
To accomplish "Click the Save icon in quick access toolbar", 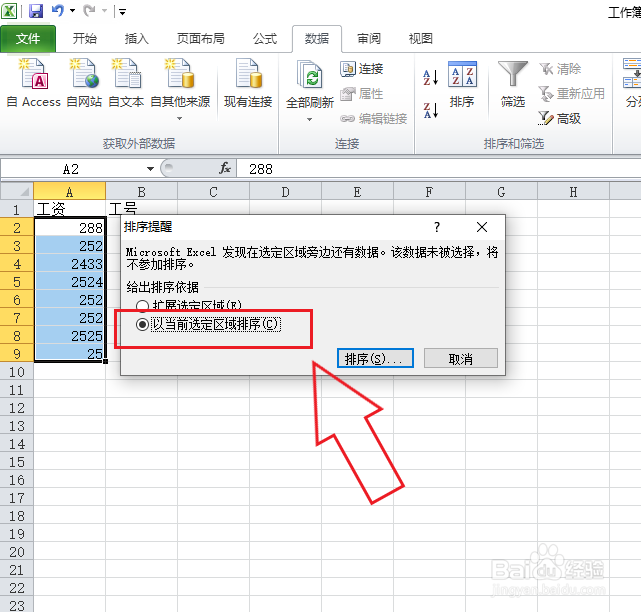I will [x=36, y=11].
